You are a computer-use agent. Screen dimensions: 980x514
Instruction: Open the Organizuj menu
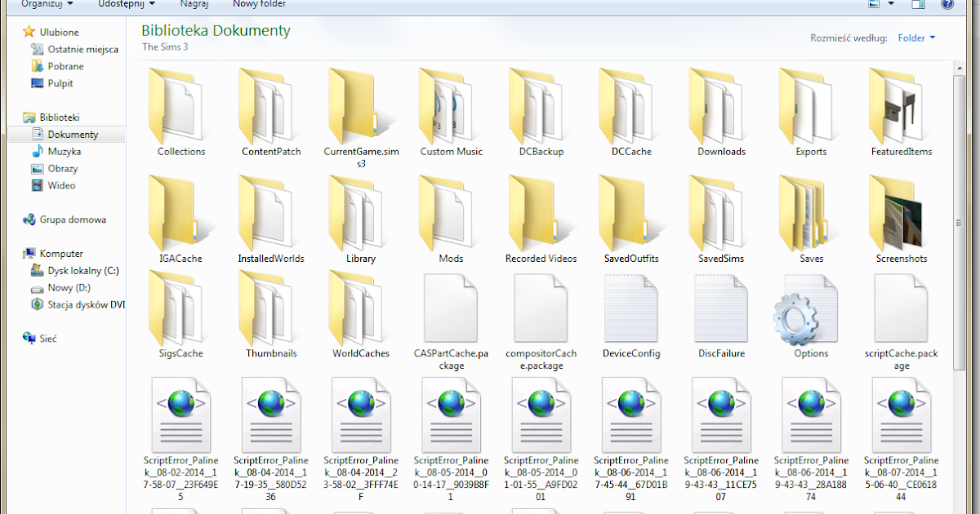pyautogui.click(x=47, y=4)
